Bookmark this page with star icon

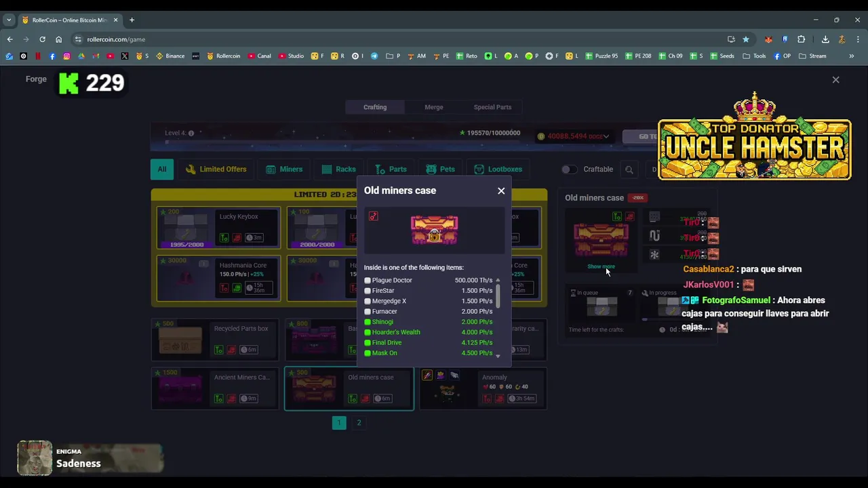coord(746,39)
